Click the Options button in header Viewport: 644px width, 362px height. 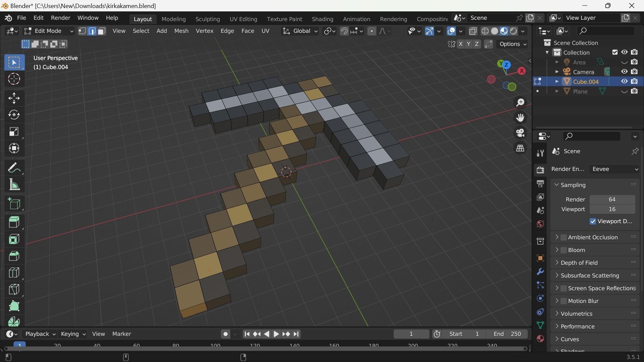(513, 44)
